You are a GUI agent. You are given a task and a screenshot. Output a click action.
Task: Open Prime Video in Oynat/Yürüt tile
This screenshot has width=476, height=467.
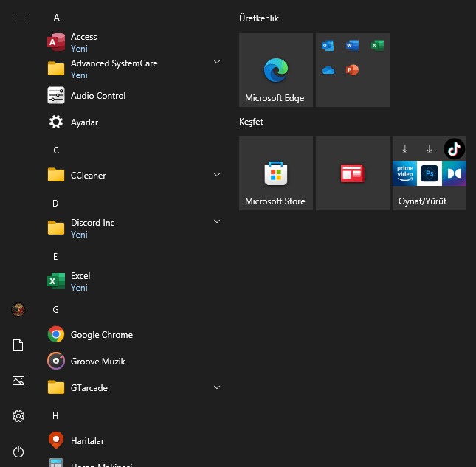pyautogui.click(x=404, y=173)
